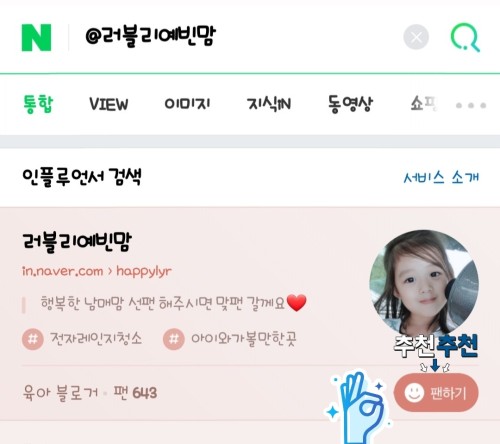
Task: Click the circular profile photo thumbnail
Action: [x=424, y=283]
